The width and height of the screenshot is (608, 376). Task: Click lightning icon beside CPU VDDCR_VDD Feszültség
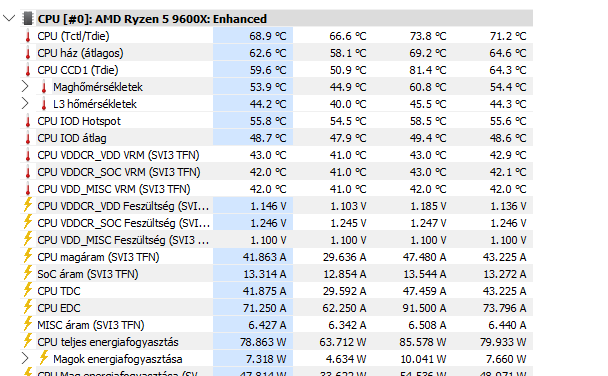tap(28, 205)
